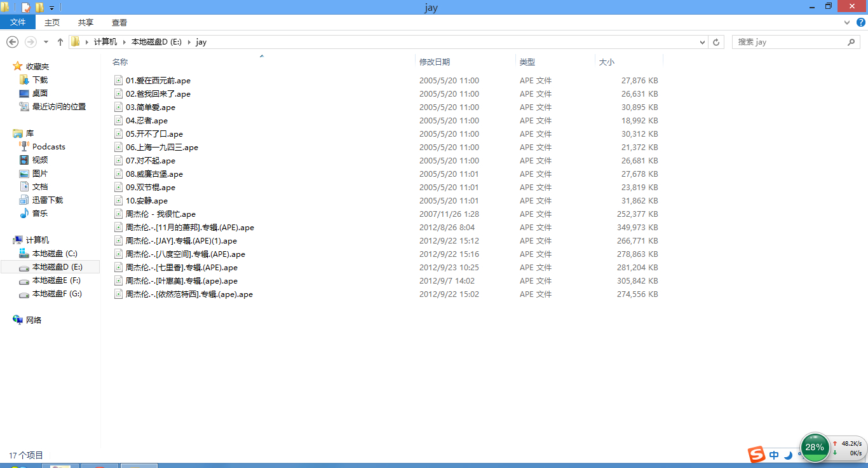Click the 274,556 KB size value
The image size is (868, 468).
click(637, 294)
